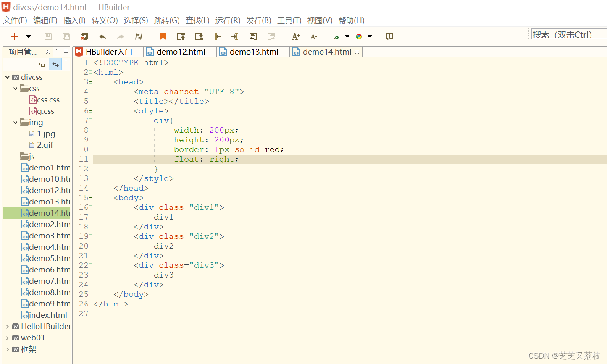The width and height of the screenshot is (607, 364).
Task: Click the Chrome browser preview icon
Action: click(x=359, y=37)
